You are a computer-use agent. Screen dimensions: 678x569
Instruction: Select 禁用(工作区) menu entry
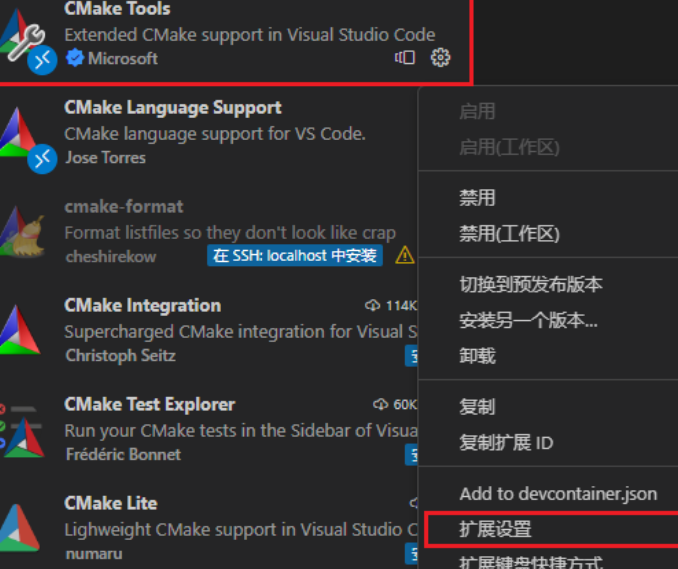(509, 234)
